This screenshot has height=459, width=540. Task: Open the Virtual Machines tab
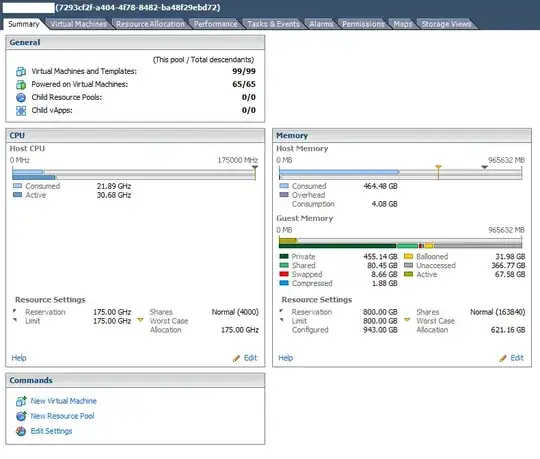[x=79, y=24]
